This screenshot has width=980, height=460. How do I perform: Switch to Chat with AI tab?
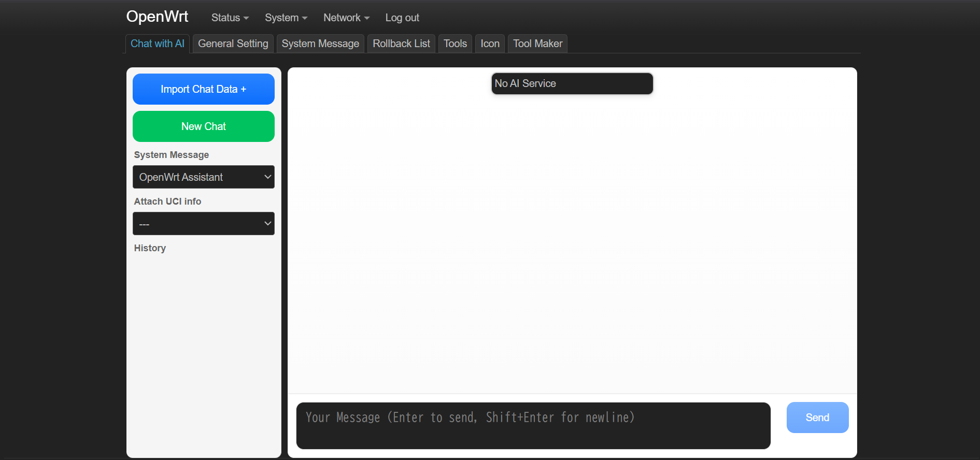[x=157, y=44]
